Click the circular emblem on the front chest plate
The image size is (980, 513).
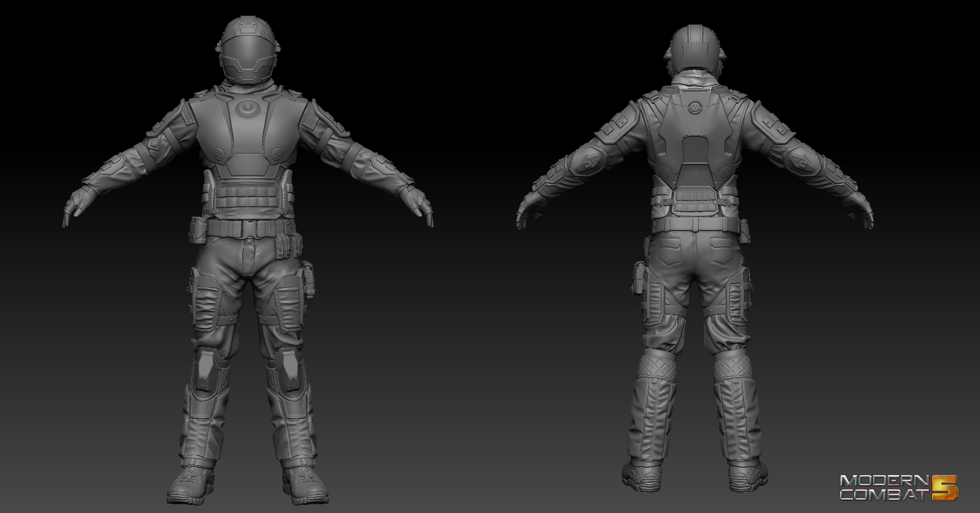(x=247, y=110)
